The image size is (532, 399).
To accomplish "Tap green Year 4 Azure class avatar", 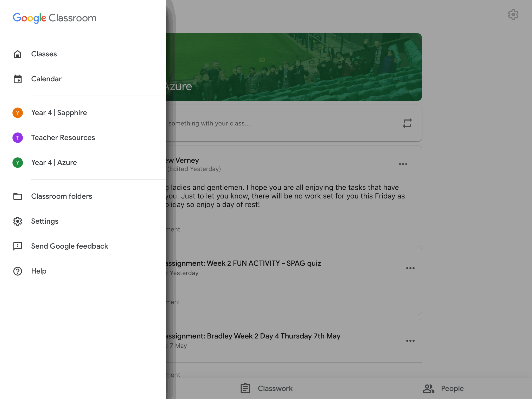I will (18, 163).
